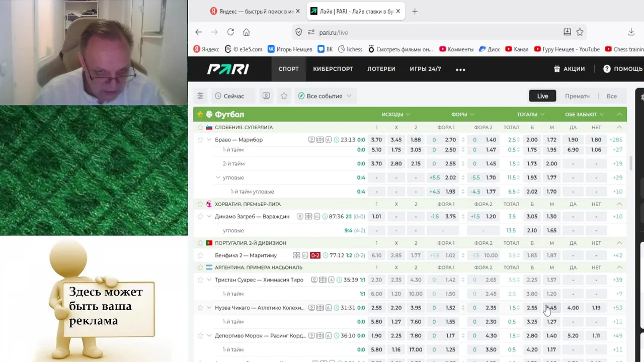Collapse the Футбол section chevron
Viewport: 644px width, 362px height.
(x=619, y=115)
